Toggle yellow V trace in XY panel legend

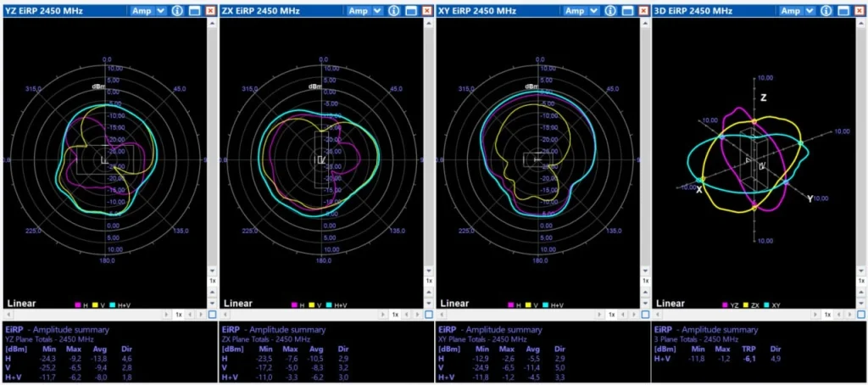pyautogui.click(x=530, y=305)
